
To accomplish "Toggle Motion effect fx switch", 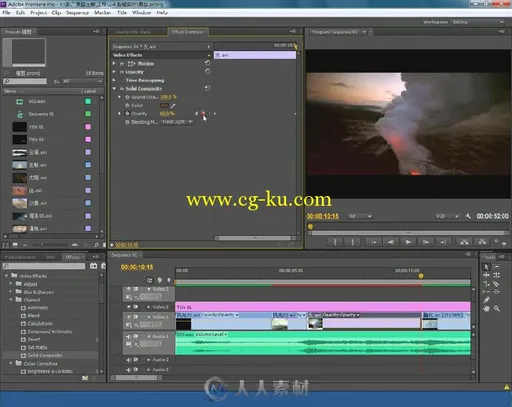I will click(122, 63).
